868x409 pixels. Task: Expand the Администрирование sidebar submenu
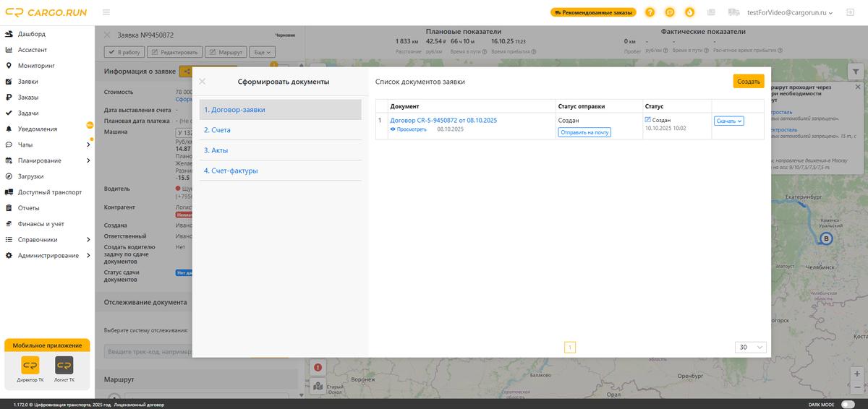(x=47, y=255)
